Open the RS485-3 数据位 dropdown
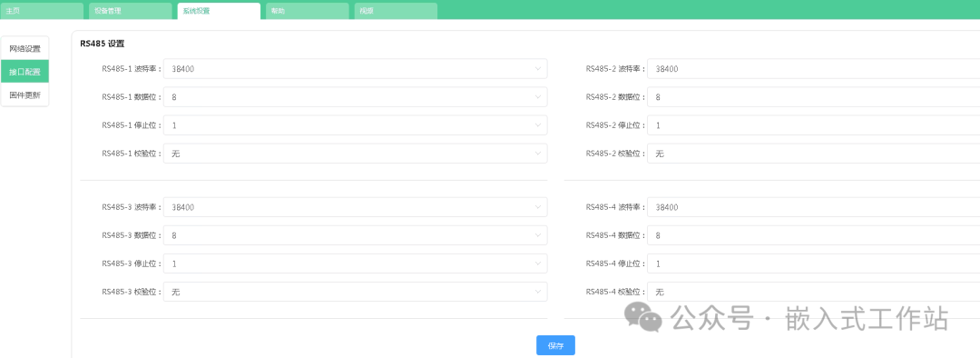 click(x=355, y=235)
